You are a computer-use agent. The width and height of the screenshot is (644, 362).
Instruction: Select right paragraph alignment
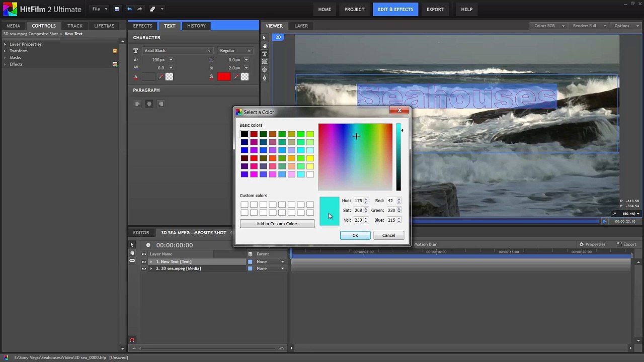(x=161, y=104)
